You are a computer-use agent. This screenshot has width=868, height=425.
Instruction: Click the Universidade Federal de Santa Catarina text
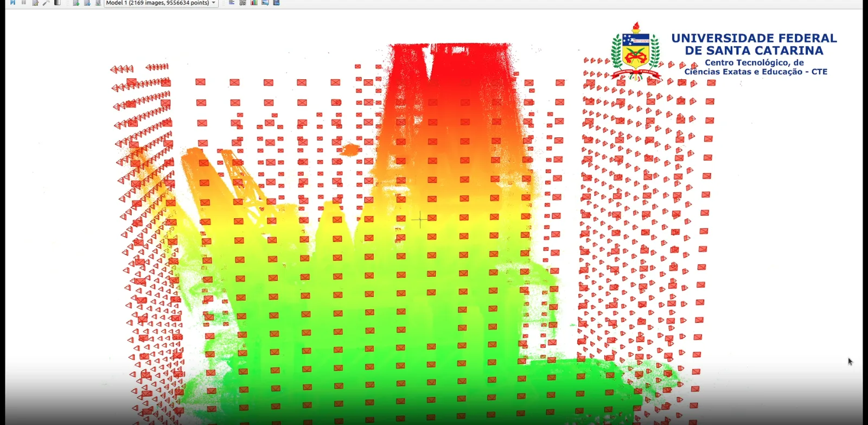click(x=754, y=45)
